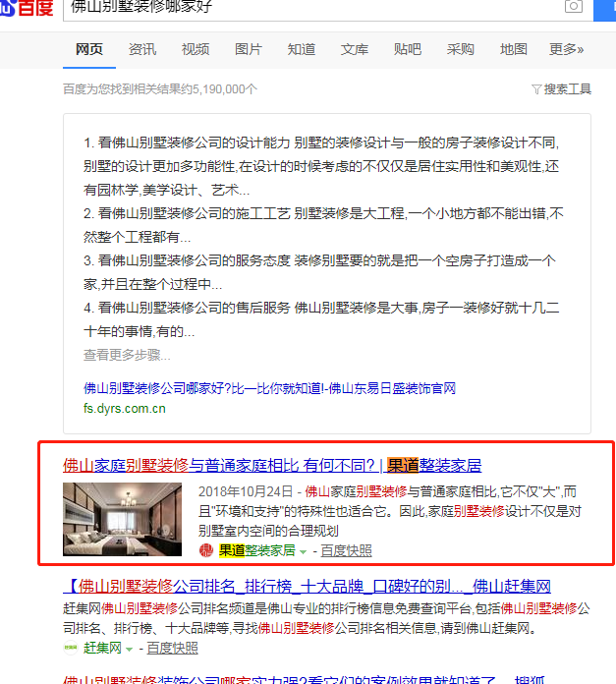The height and width of the screenshot is (684, 616).
Task: Click the search tools filter icon
Action: point(536,89)
